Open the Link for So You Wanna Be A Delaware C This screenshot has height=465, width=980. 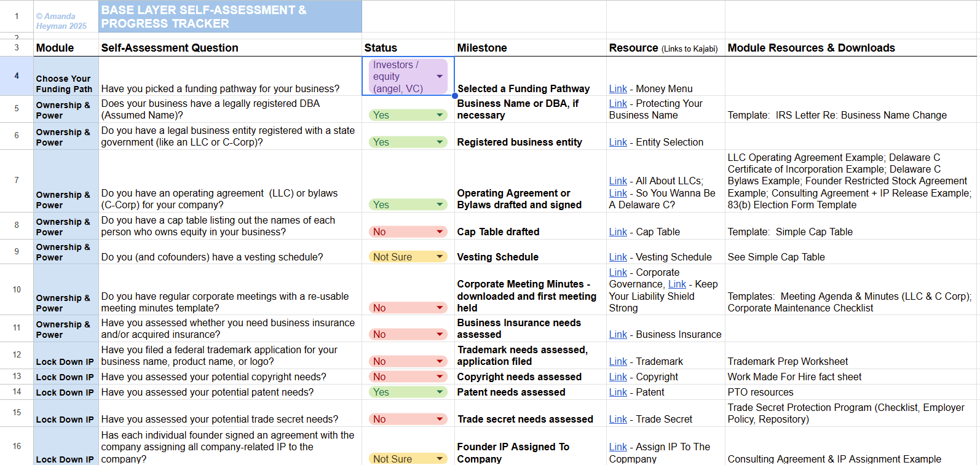click(618, 193)
